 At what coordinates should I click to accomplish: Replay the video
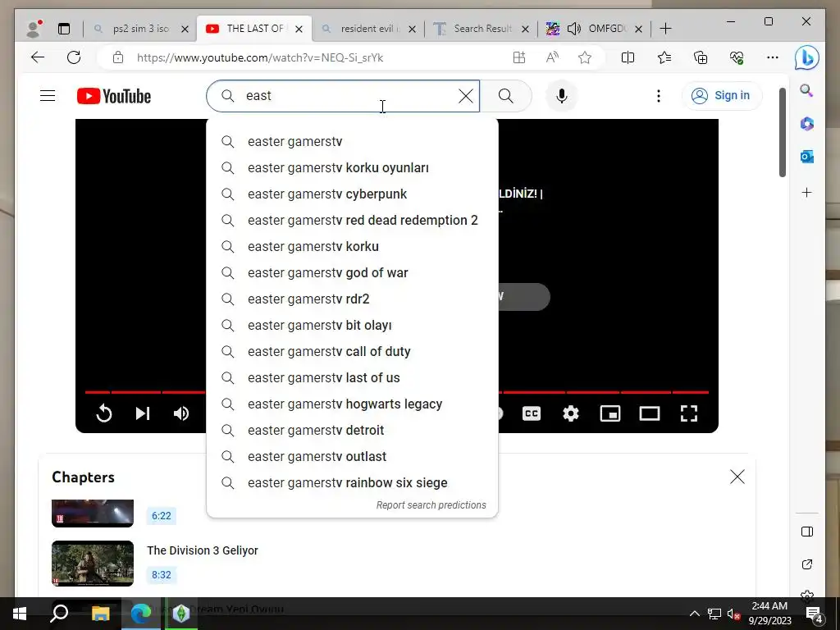pyautogui.click(x=104, y=413)
